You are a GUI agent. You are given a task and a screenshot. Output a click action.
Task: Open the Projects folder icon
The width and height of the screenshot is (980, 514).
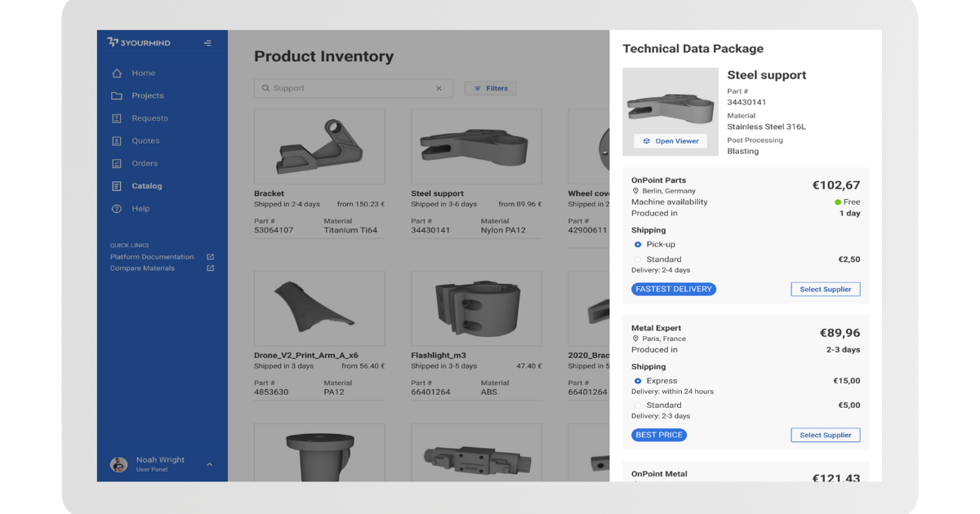(x=117, y=95)
